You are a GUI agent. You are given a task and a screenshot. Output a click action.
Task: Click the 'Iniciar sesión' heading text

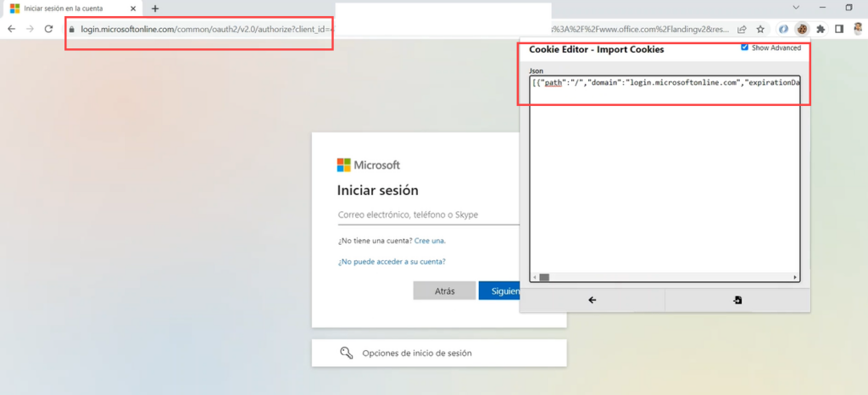[377, 191]
